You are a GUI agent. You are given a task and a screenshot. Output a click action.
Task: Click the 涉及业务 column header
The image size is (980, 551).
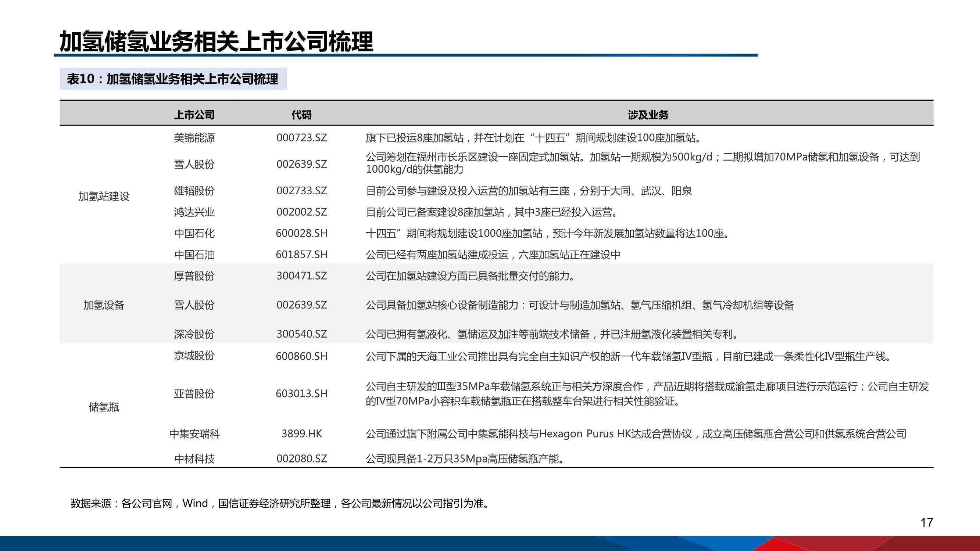tap(648, 115)
